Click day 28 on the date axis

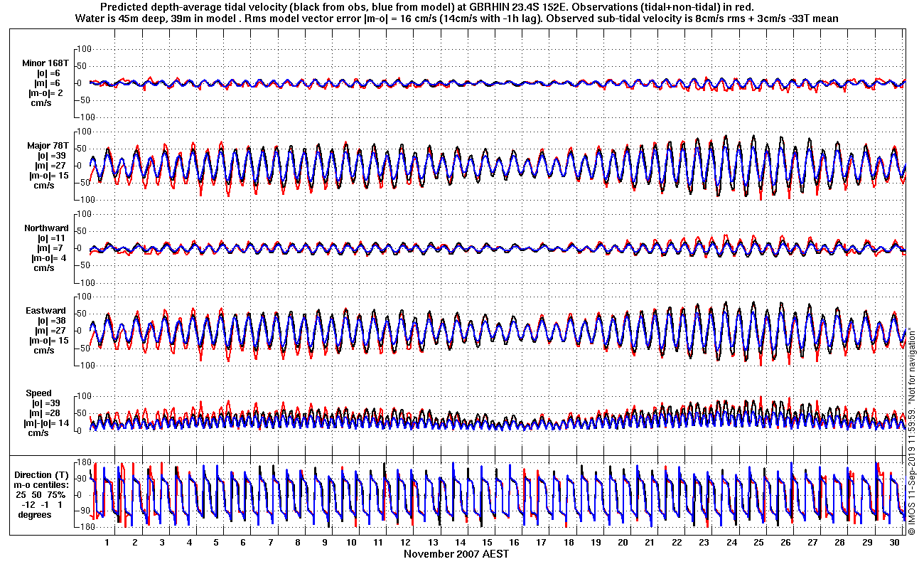[840, 543]
